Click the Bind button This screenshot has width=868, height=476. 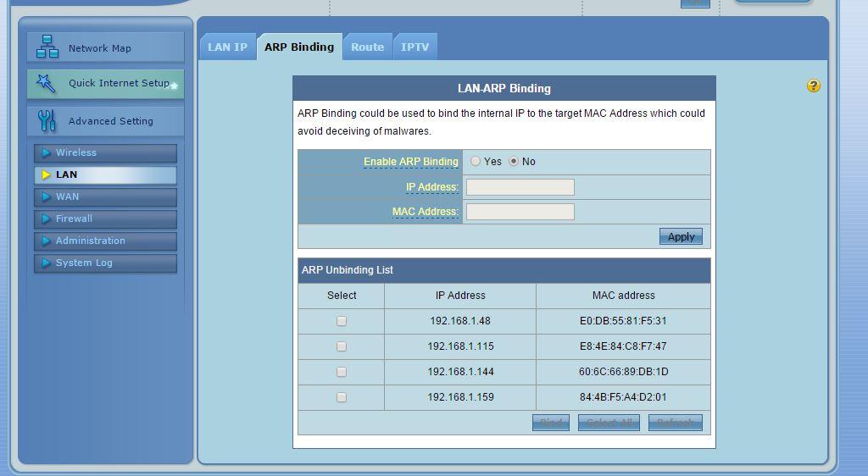click(551, 423)
